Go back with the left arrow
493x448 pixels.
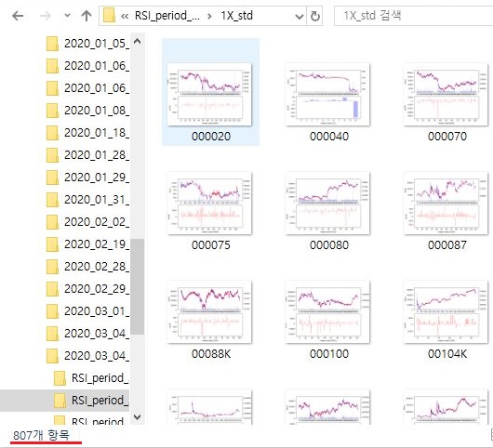pyautogui.click(x=18, y=16)
